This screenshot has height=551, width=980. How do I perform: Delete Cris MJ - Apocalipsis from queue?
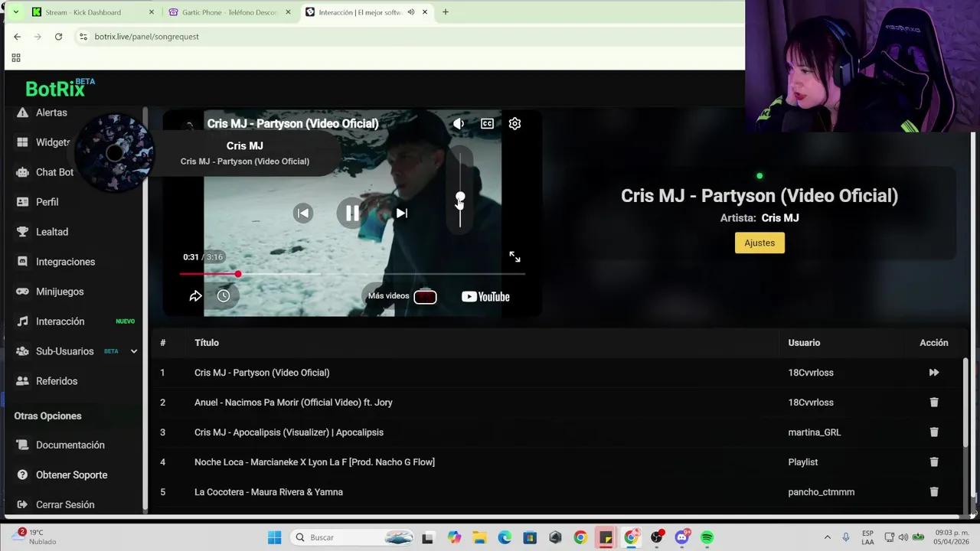click(x=934, y=432)
